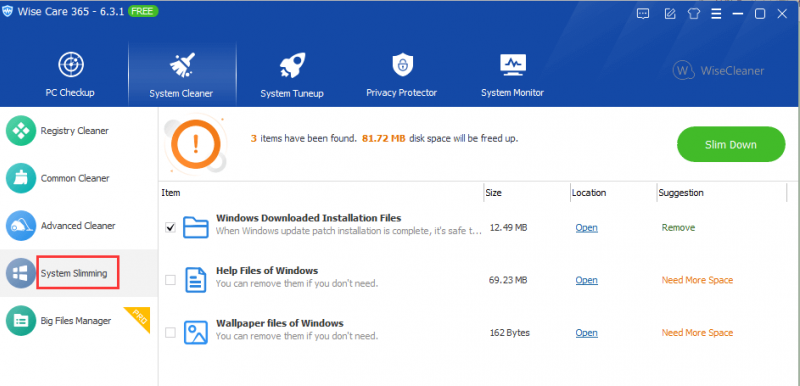Viewport: 800px width, 386px height.
Task: Open the Big Files Manager icon
Action: (21, 321)
